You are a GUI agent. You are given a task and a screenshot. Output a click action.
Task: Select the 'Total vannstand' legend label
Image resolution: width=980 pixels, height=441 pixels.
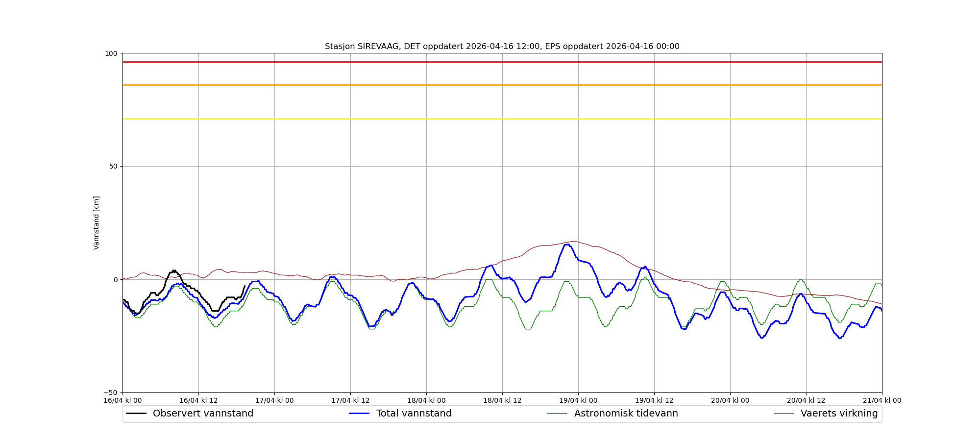(414, 414)
